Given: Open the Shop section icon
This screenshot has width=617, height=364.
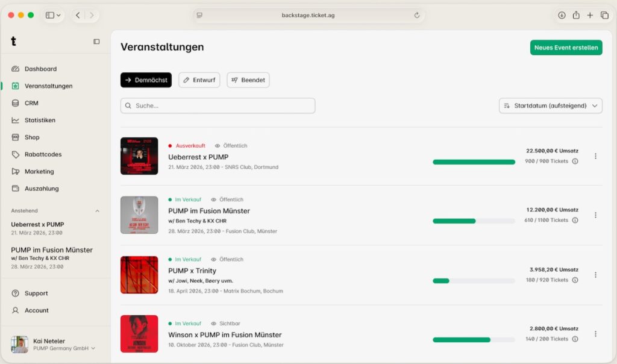Looking at the screenshot, I should coord(16,137).
